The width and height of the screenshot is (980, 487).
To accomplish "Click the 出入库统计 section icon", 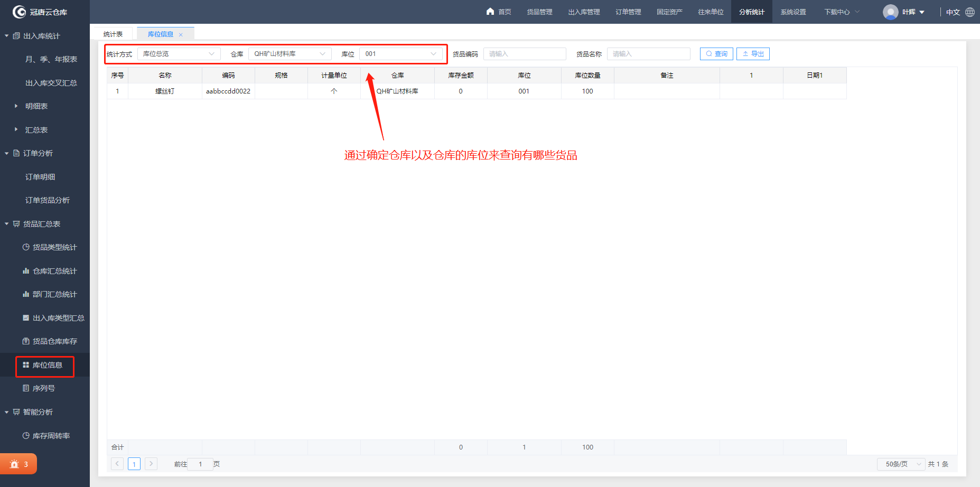I will [x=16, y=36].
